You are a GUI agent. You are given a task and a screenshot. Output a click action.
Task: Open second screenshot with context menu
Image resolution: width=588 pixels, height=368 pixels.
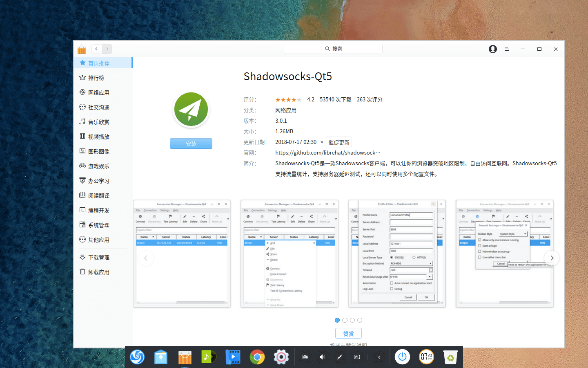click(x=290, y=254)
